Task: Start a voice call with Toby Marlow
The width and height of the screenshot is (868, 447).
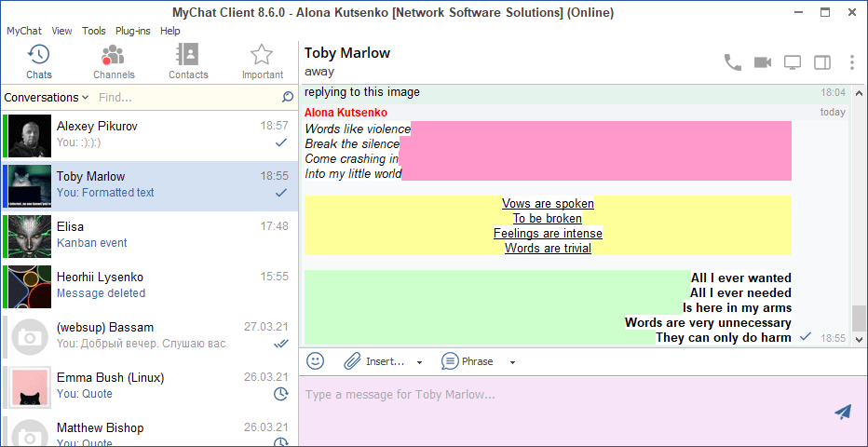Action: (x=733, y=62)
